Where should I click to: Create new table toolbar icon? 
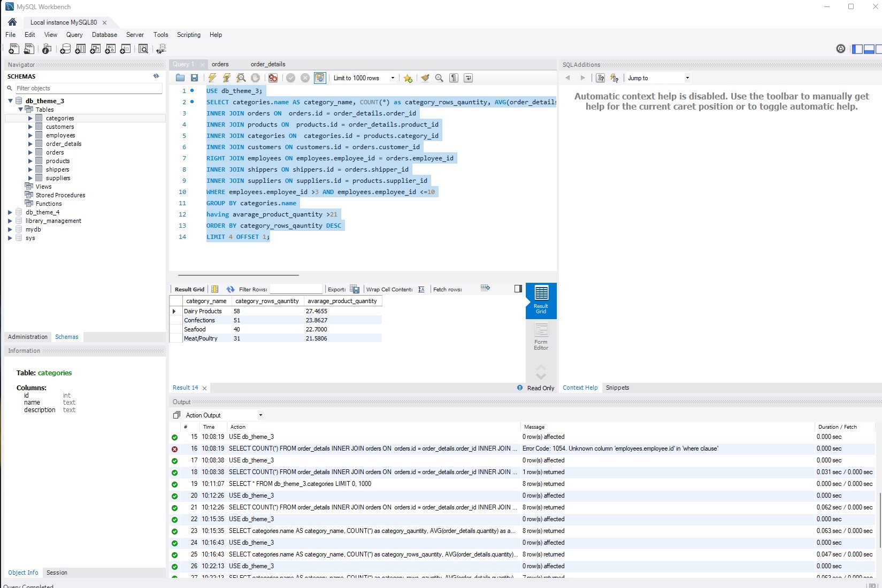tap(80, 49)
